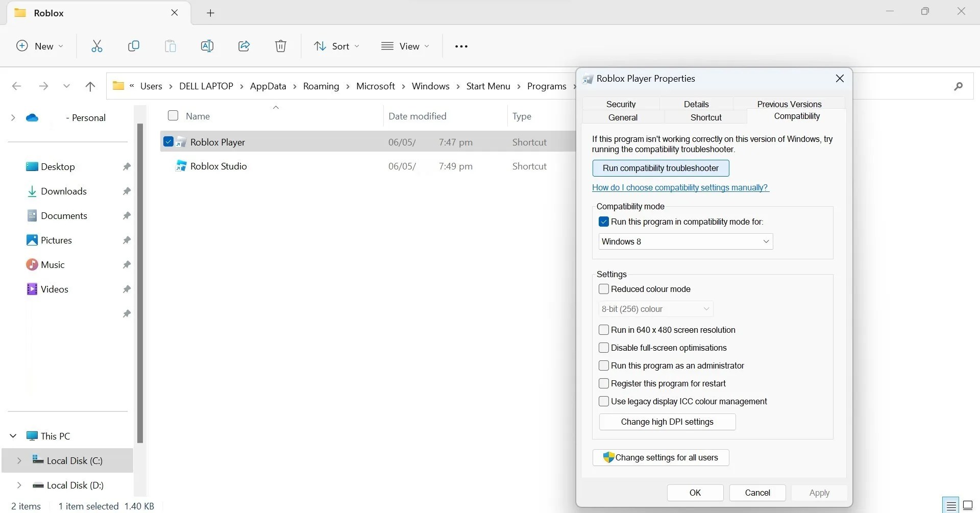The image size is (980, 513).
Task: Toggle the select all items checkbox
Action: tap(173, 115)
